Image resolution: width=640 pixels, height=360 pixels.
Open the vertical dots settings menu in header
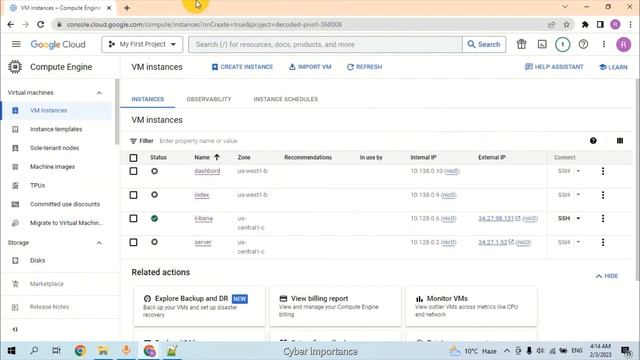604,44
